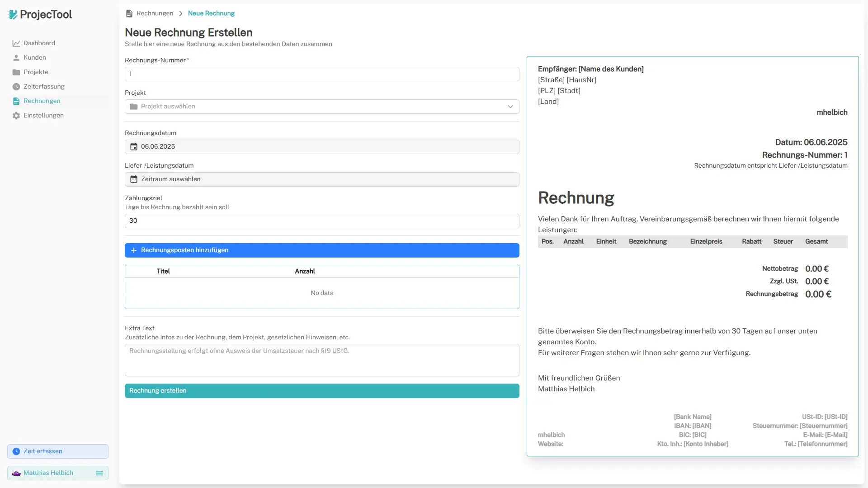Viewport: 868px width, 488px height.
Task: Click the breadcrumb document icon near Rechnungen
Action: pyautogui.click(x=129, y=14)
